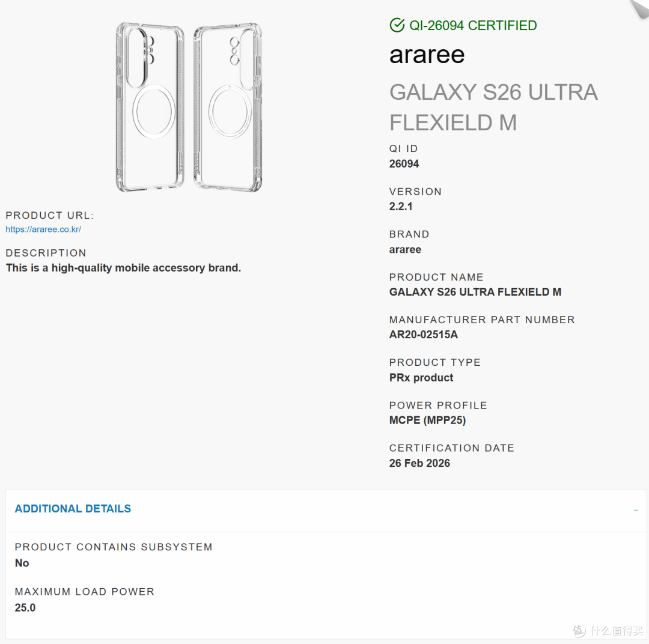Click the certification date 26 Feb 2026
649x644 pixels.
419,463
